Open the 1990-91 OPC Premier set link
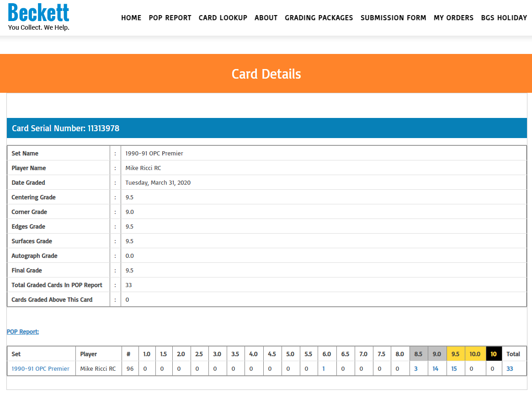532x400 pixels. [40, 368]
